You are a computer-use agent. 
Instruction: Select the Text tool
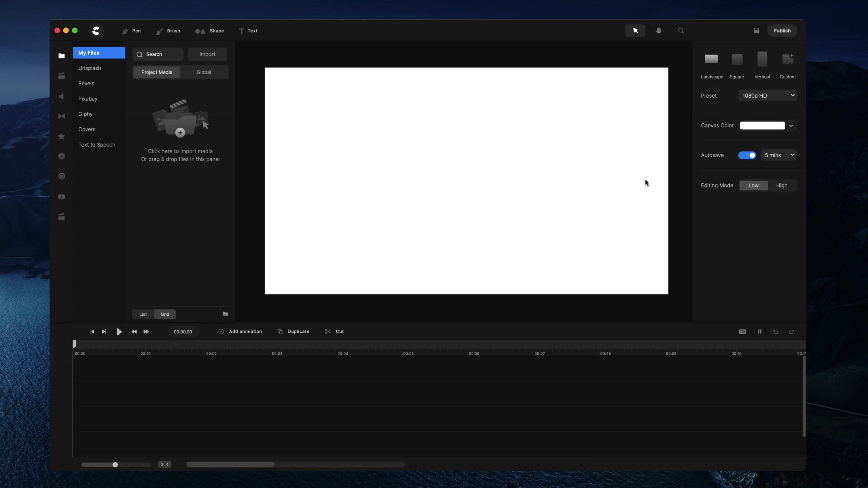coord(248,30)
